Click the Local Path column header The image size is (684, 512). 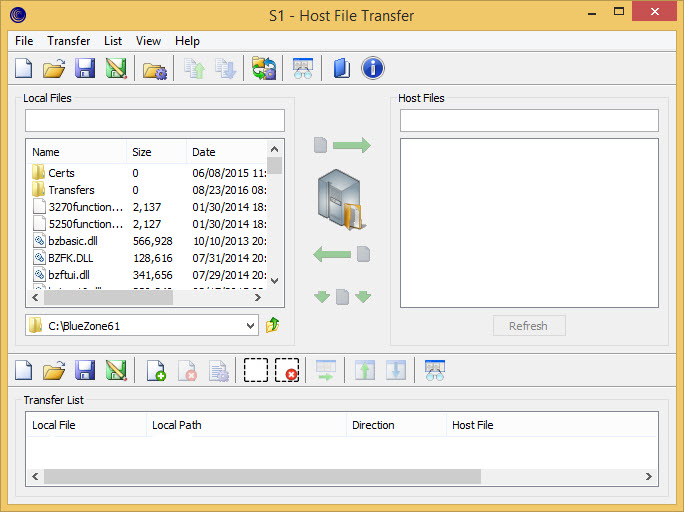(246, 425)
